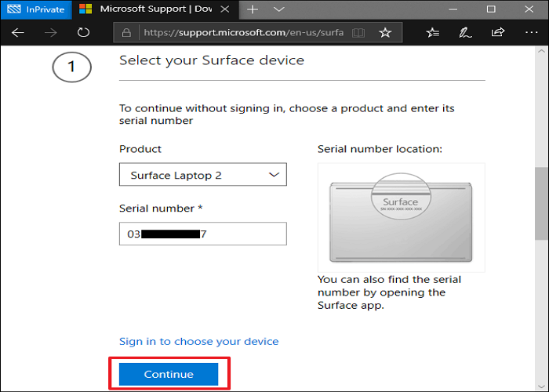Click the browser Back arrow
The height and width of the screenshot is (392, 549).
click(19, 33)
